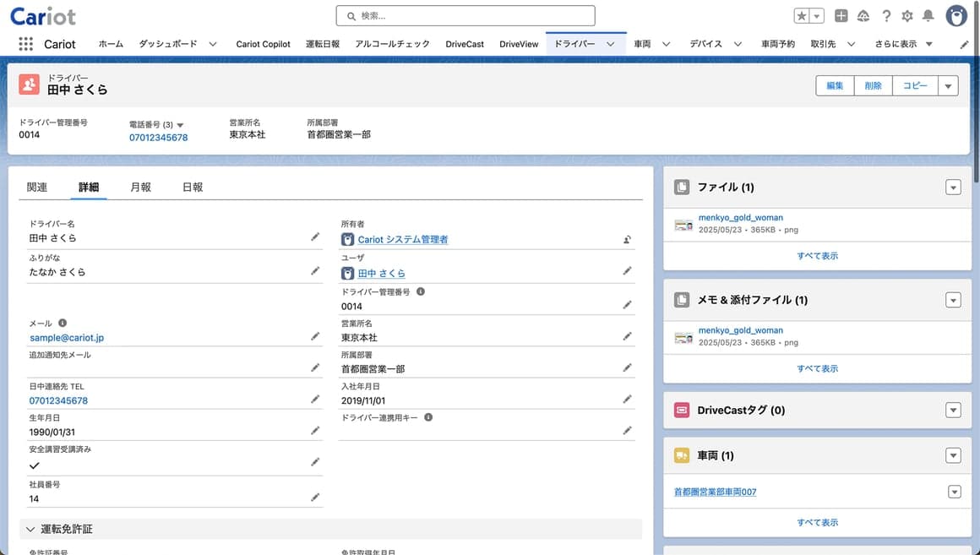The width and height of the screenshot is (980, 555).
Task: Open the アルコールチェック navigation tab
Action: click(x=393, y=44)
